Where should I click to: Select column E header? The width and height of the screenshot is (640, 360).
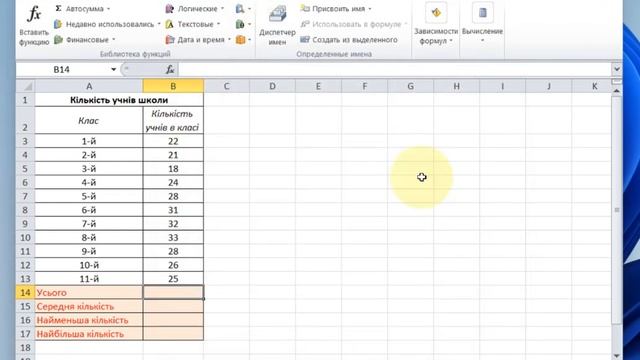pos(318,87)
